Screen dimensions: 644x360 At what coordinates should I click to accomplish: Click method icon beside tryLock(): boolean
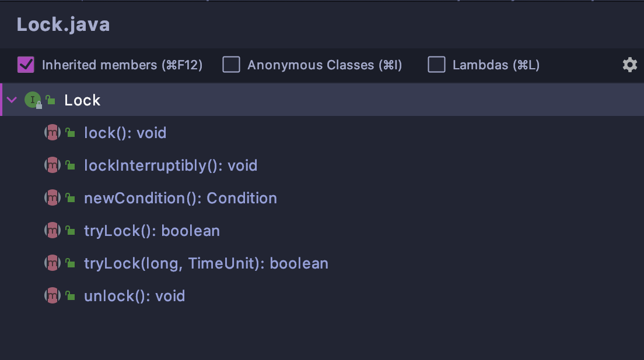point(52,231)
